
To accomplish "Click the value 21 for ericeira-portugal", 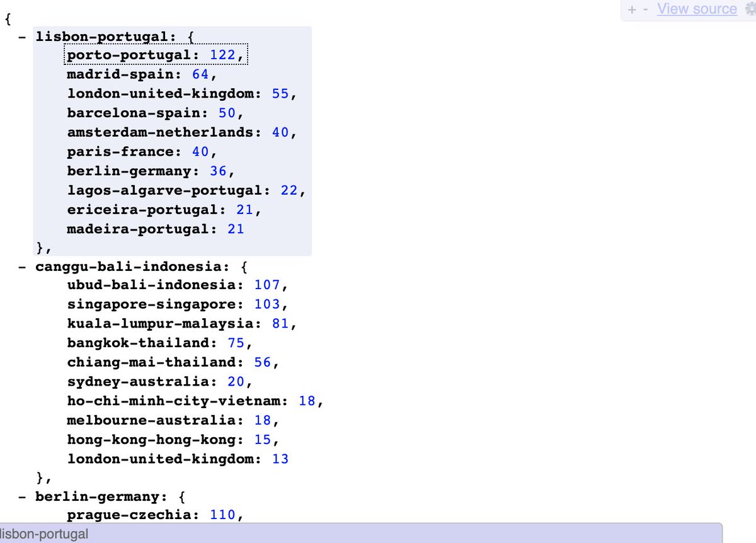I will [244, 209].
